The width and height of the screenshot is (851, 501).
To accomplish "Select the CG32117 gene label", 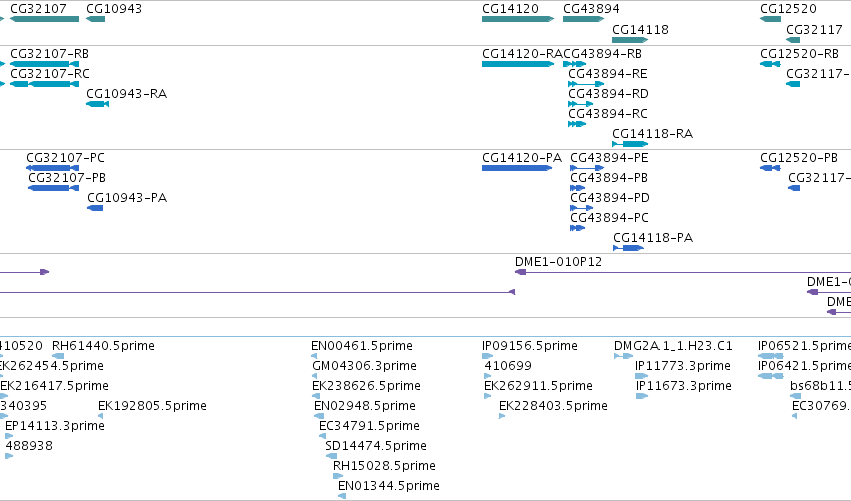I will (815, 29).
